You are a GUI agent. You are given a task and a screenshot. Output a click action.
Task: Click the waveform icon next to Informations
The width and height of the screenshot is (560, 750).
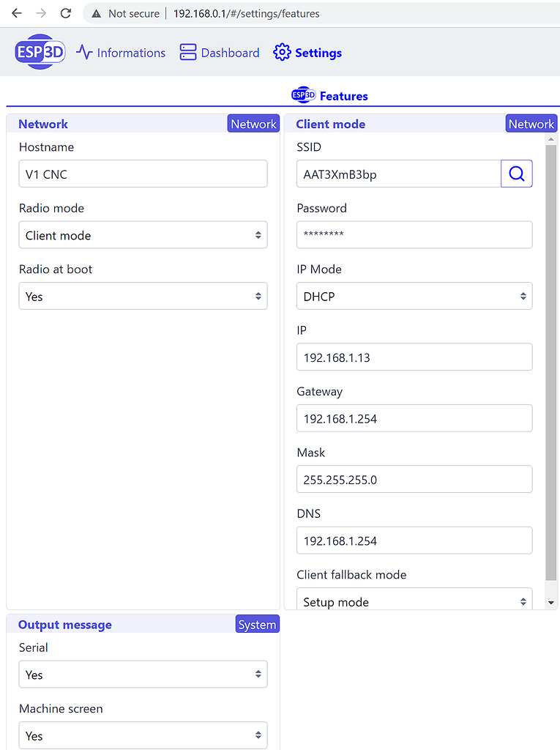(x=84, y=52)
